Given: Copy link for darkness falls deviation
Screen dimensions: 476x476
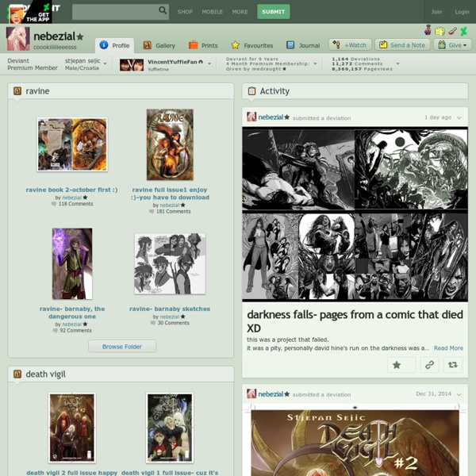Looking at the screenshot, I should tap(429, 365).
